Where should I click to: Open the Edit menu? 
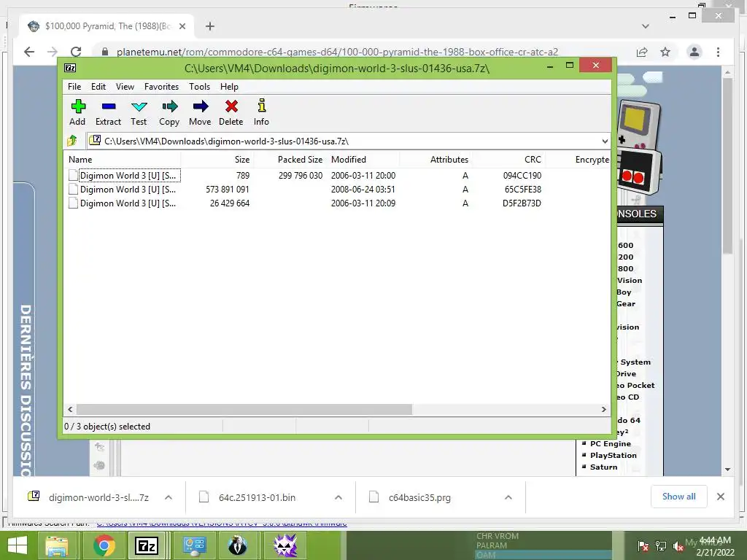(98, 87)
